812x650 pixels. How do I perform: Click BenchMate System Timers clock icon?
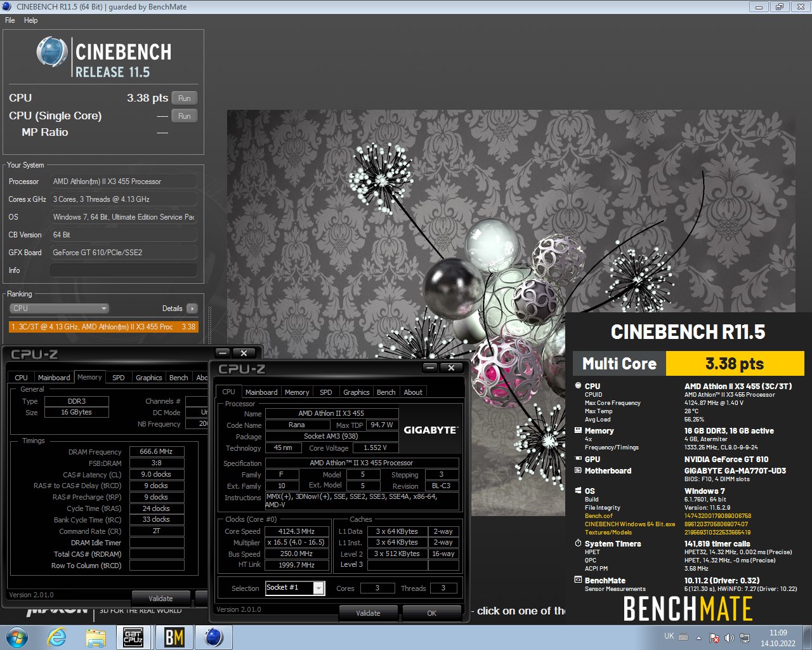[x=578, y=543]
